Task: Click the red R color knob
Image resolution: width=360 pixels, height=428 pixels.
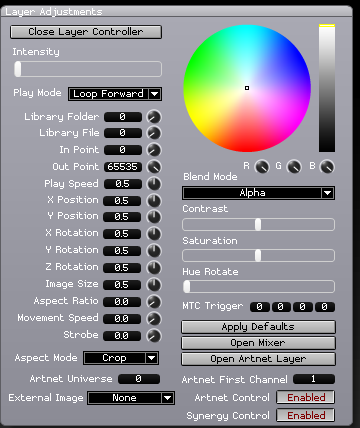Action: pyautogui.click(x=262, y=167)
